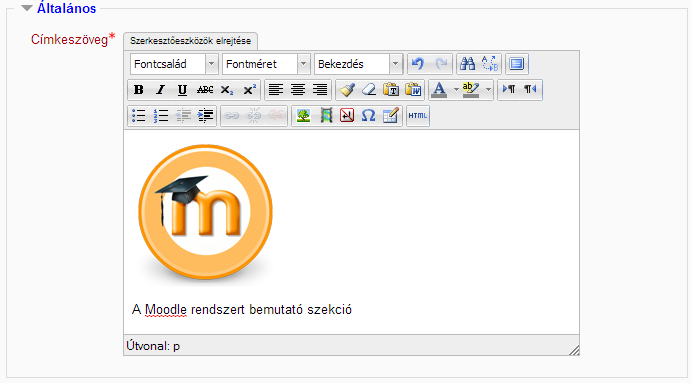The image size is (691, 383).
Task: Apply superscript formatting
Action: pos(249,90)
